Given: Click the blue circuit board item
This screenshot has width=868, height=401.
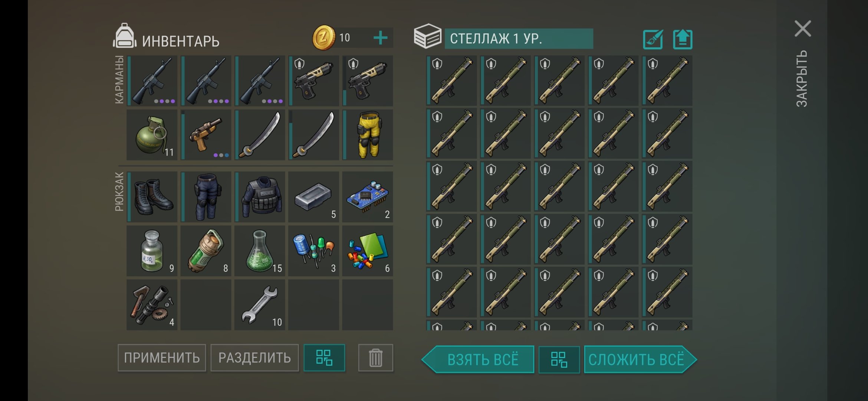Looking at the screenshot, I should coord(368,197).
